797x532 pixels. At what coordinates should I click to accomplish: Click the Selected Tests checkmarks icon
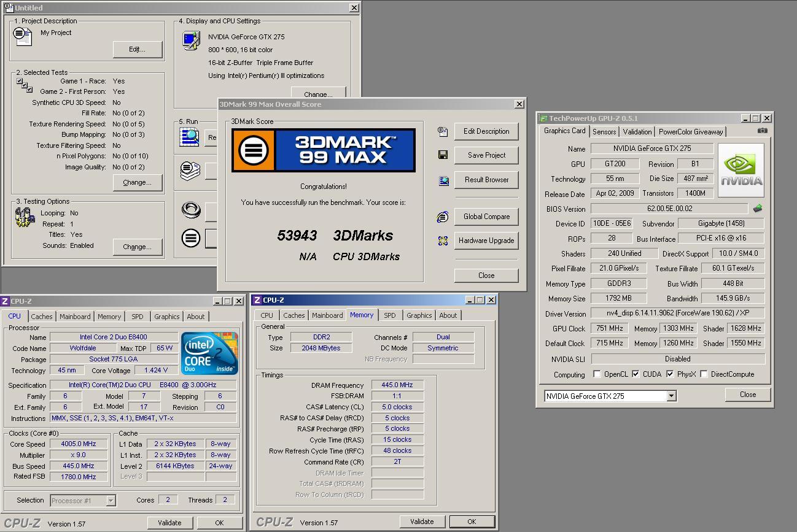[x=24, y=85]
